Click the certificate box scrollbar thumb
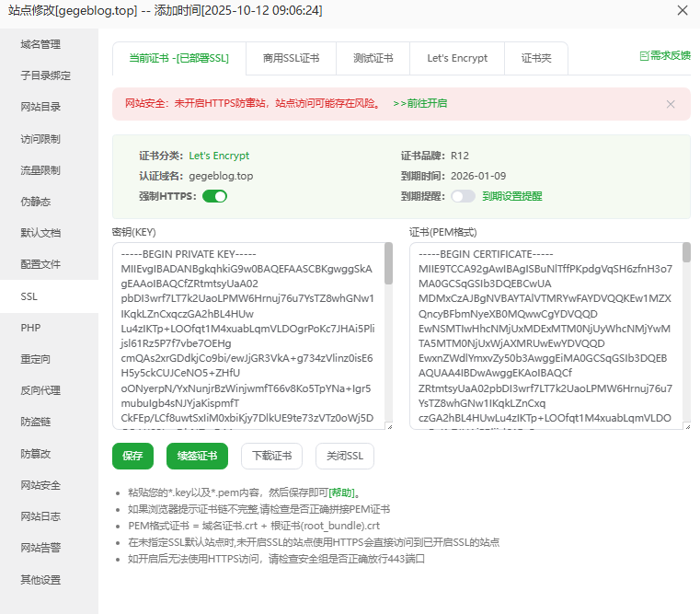The image size is (700, 614). (x=686, y=252)
